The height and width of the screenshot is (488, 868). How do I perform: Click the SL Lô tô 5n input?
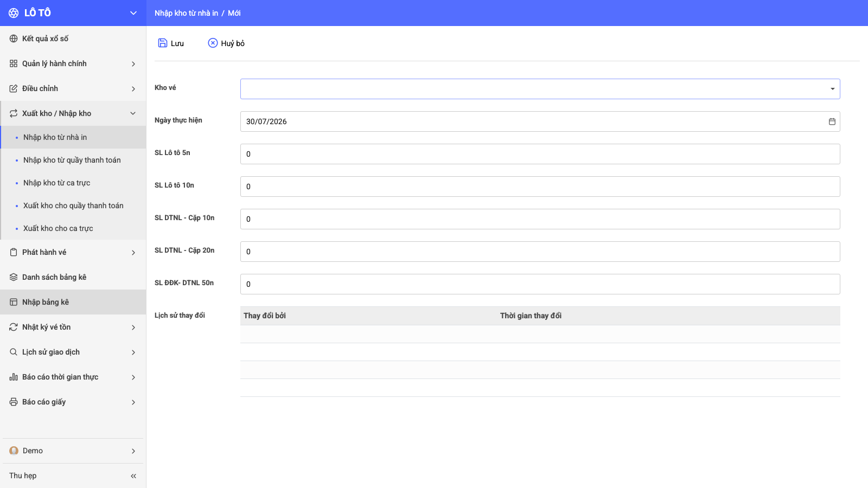click(x=540, y=154)
